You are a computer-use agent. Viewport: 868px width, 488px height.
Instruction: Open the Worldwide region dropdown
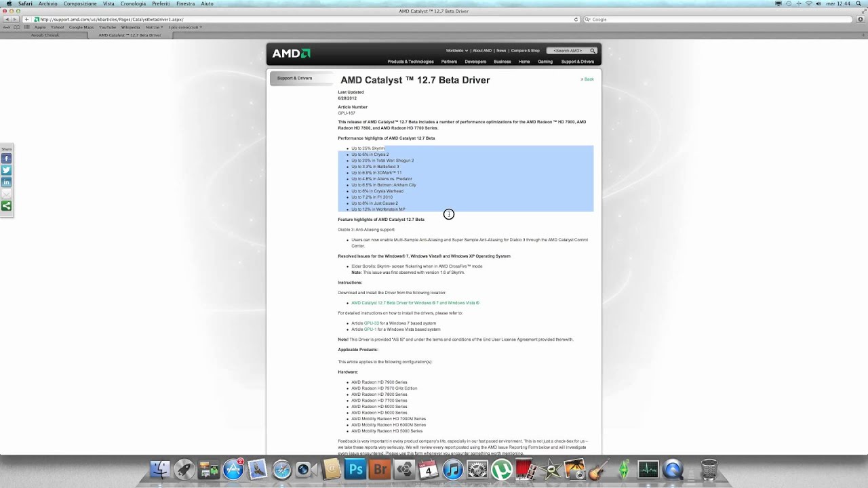coord(456,51)
